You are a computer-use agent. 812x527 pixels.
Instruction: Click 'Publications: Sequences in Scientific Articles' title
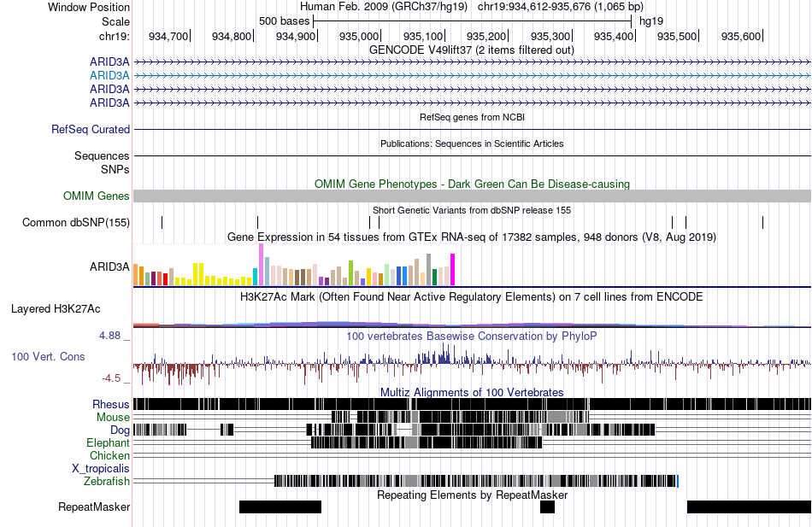click(472, 143)
